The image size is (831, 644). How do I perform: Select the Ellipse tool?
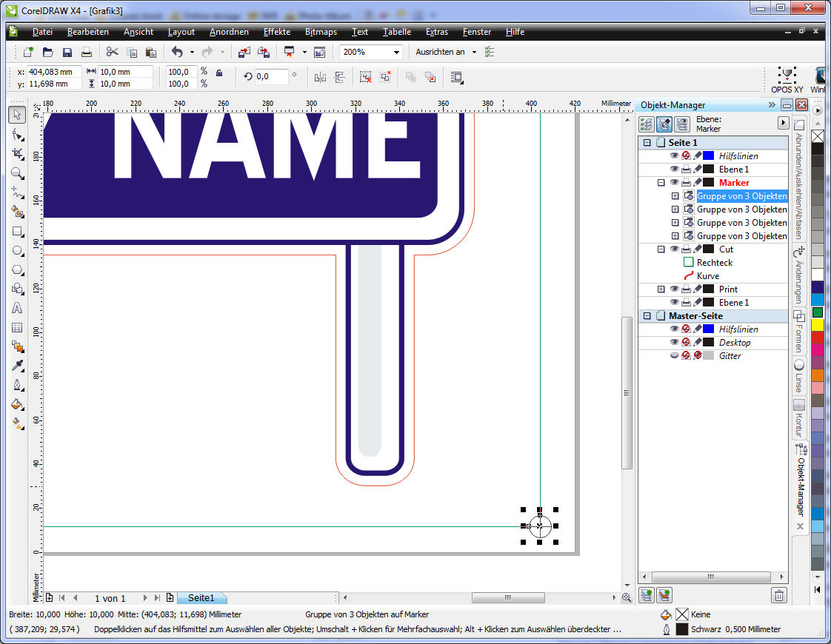click(x=17, y=250)
